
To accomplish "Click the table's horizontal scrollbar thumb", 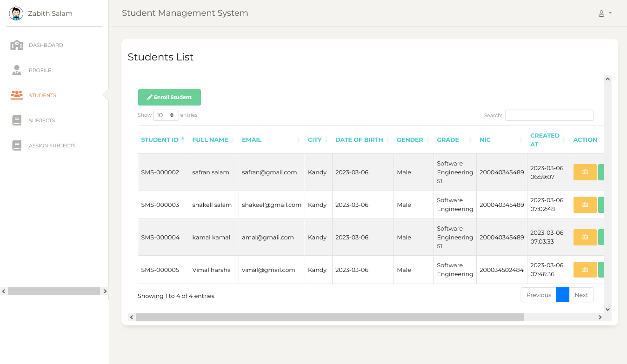I will [x=330, y=317].
